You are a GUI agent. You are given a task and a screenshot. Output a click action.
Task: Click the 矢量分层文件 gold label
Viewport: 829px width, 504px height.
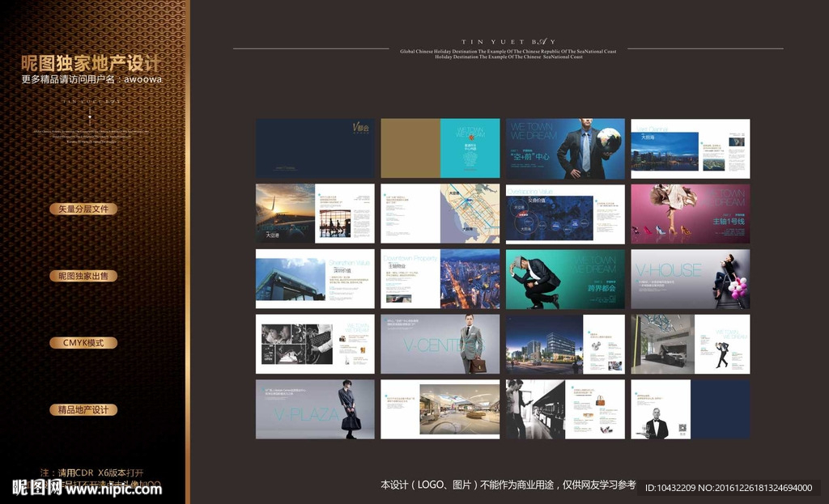tap(83, 209)
